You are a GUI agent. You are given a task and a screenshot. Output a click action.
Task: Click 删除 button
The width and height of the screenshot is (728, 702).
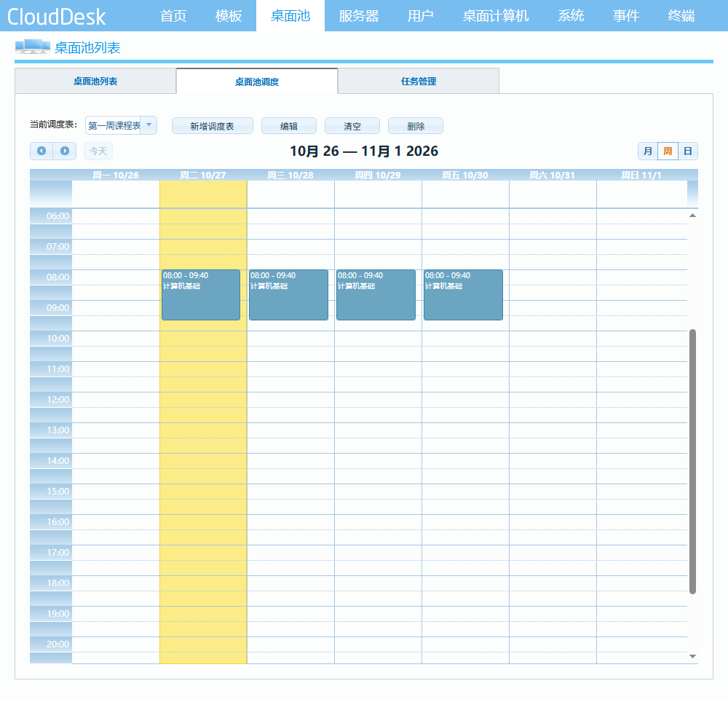416,126
